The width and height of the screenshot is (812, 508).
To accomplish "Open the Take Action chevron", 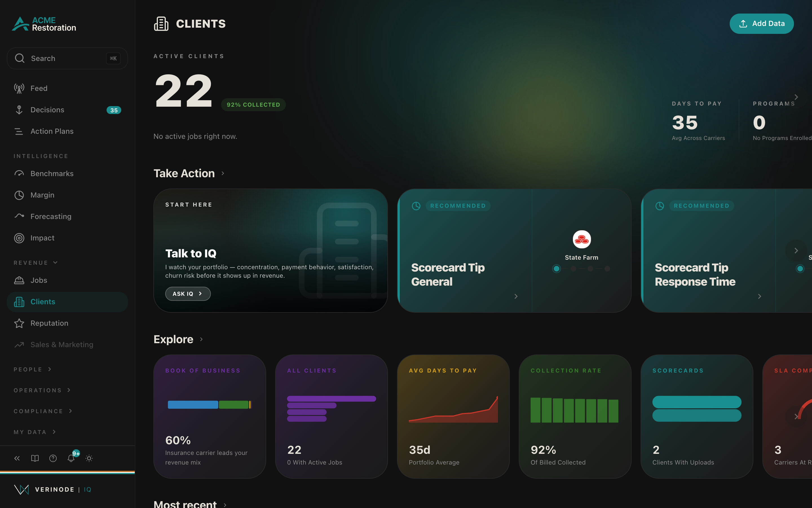I will point(222,173).
